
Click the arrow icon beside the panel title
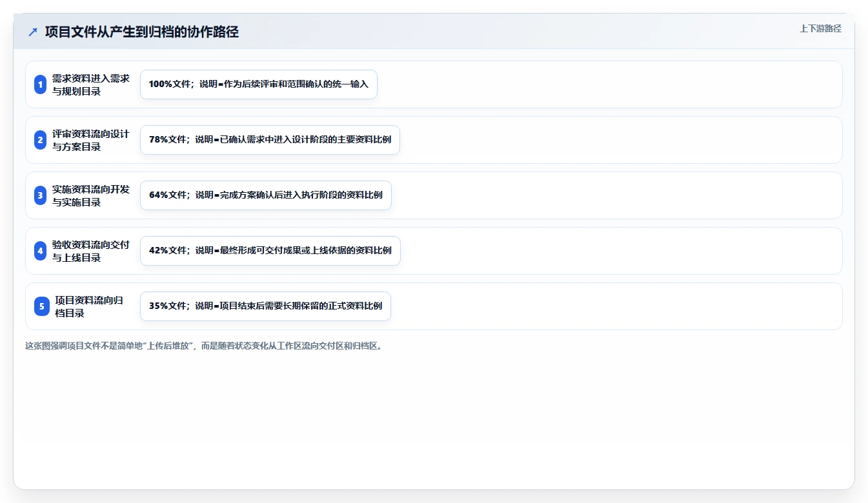click(x=33, y=32)
